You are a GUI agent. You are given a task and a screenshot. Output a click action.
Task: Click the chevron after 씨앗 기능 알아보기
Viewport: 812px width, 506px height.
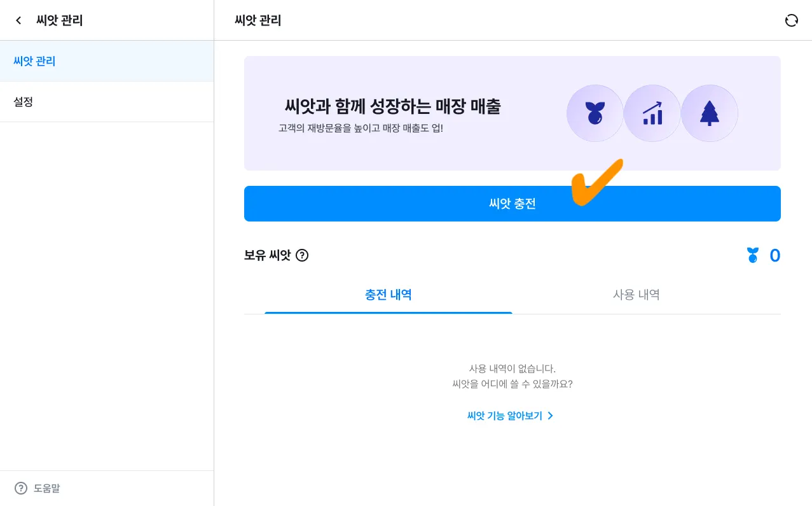pos(551,416)
